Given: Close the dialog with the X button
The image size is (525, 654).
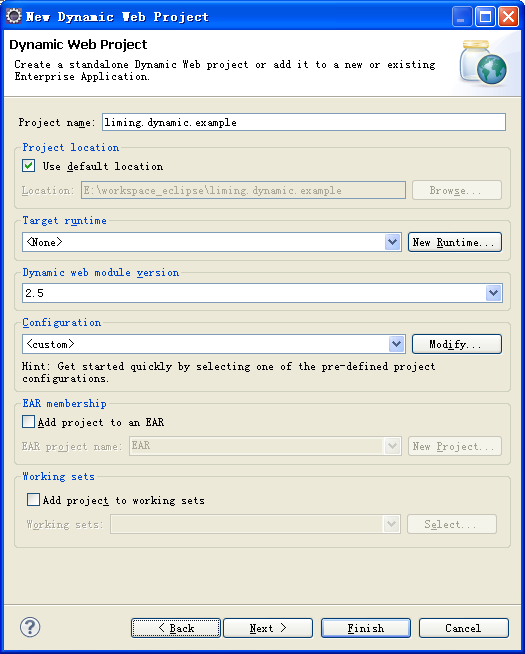Looking at the screenshot, I should click(x=509, y=17).
